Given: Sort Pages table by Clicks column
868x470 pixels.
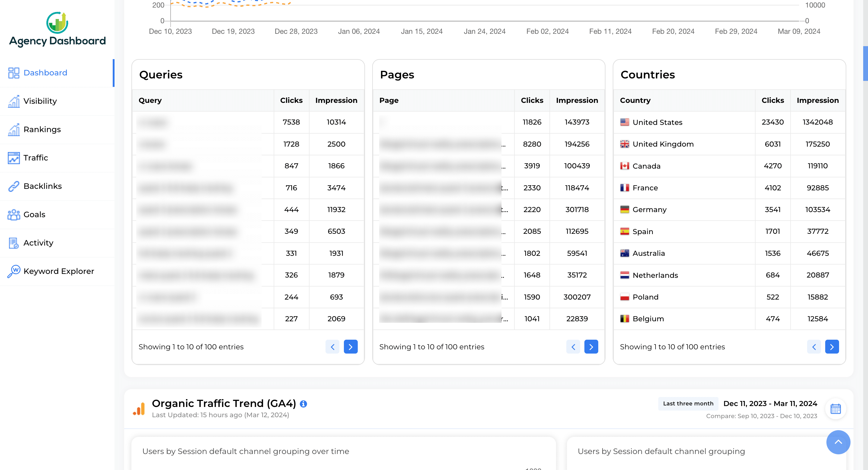Looking at the screenshot, I should click(532, 100).
